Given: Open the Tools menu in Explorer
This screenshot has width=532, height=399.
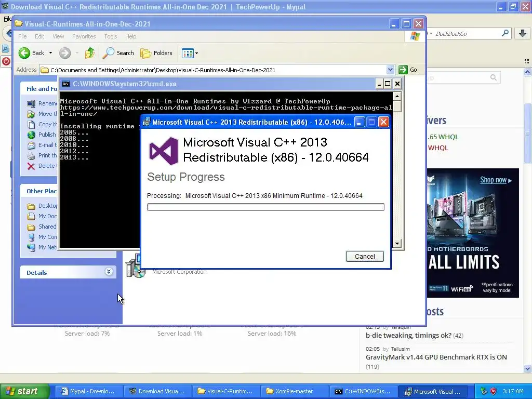Looking at the screenshot, I should click(x=111, y=36).
